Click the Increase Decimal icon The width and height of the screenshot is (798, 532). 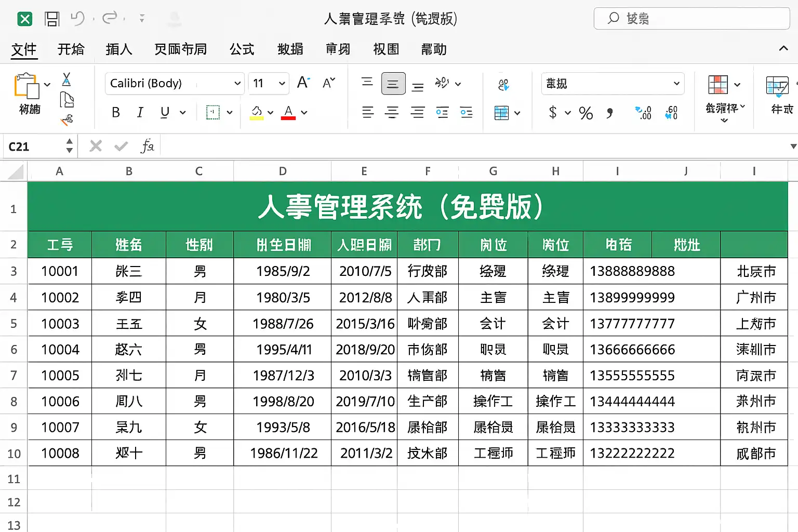(x=643, y=113)
